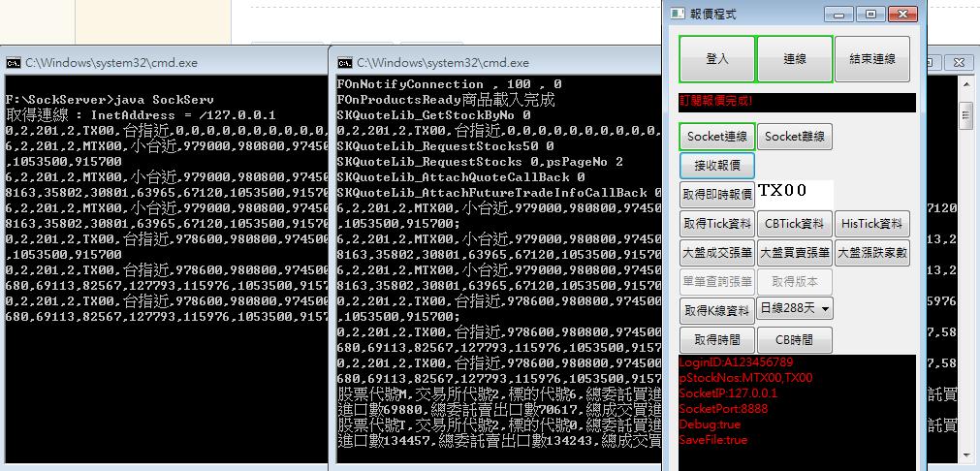The height and width of the screenshot is (471, 980).
Task: Click the 大盤買賣張筆 button
Action: (795, 253)
